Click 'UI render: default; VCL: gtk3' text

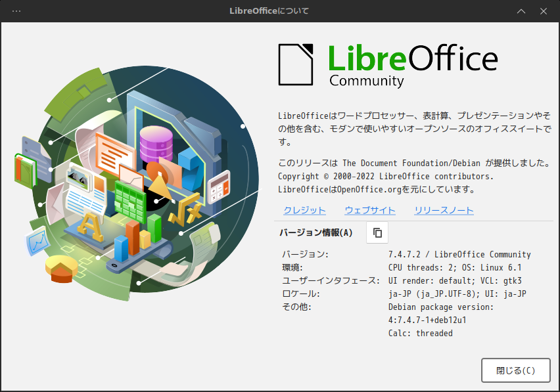[455, 281]
